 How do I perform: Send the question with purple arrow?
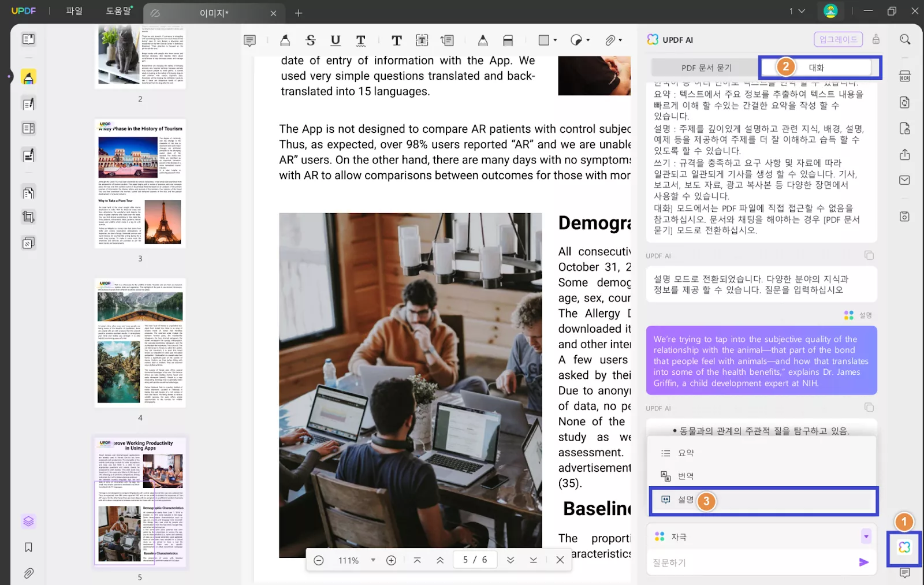pos(864,562)
